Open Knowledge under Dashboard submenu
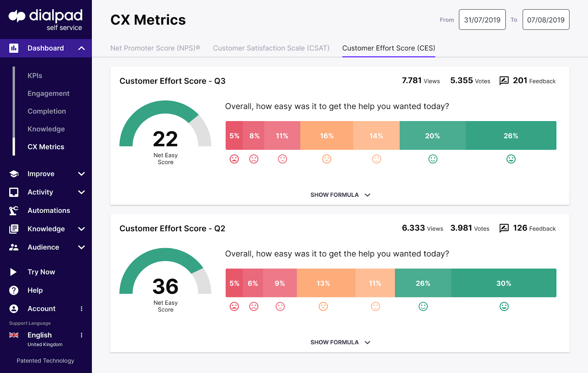588x373 pixels. 46,129
